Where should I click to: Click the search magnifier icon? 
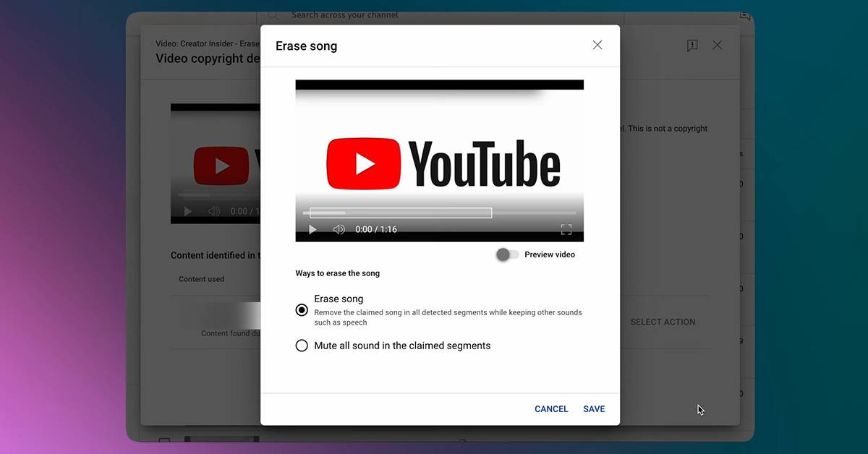coord(273,14)
